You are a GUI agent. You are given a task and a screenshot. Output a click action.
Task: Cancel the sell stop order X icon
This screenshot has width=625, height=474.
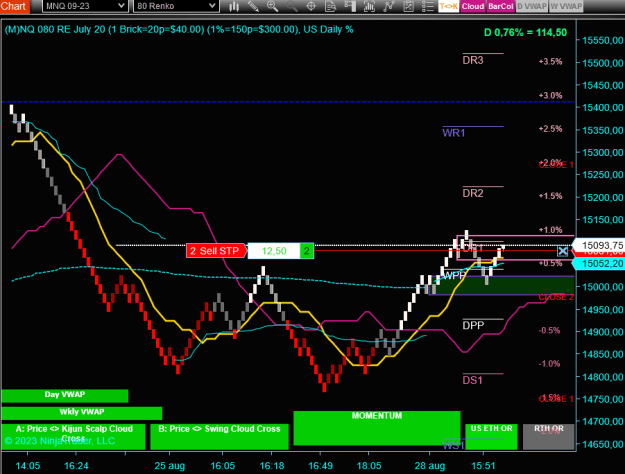click(562, 251)
